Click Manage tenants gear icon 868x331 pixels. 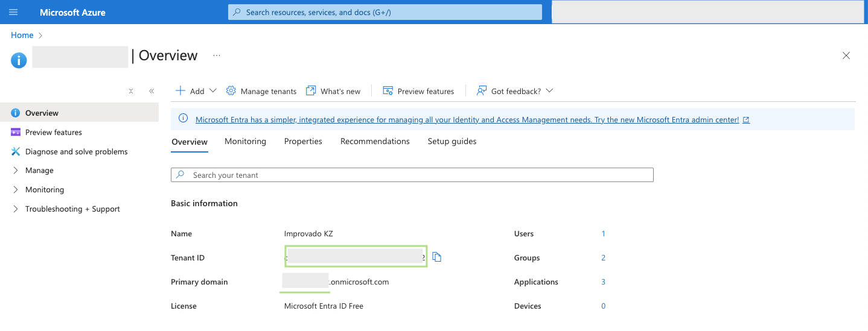[x=231, y=90]
